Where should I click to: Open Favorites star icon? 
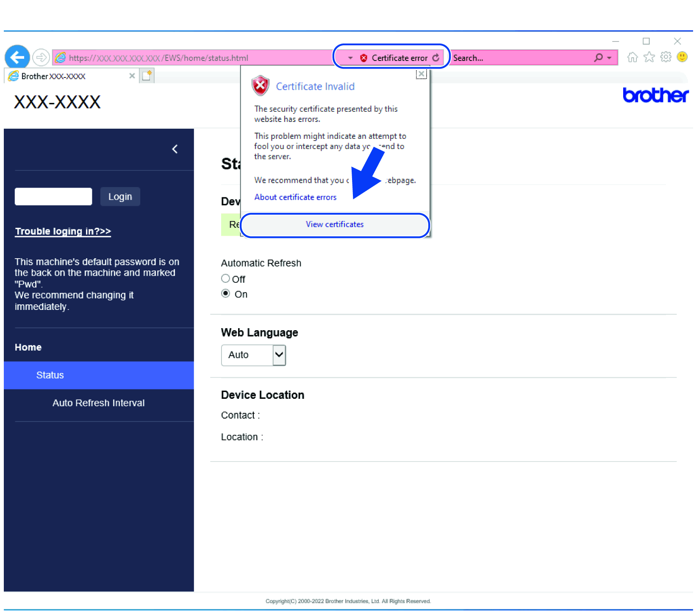pyautogui.click(x=649, y=57)
